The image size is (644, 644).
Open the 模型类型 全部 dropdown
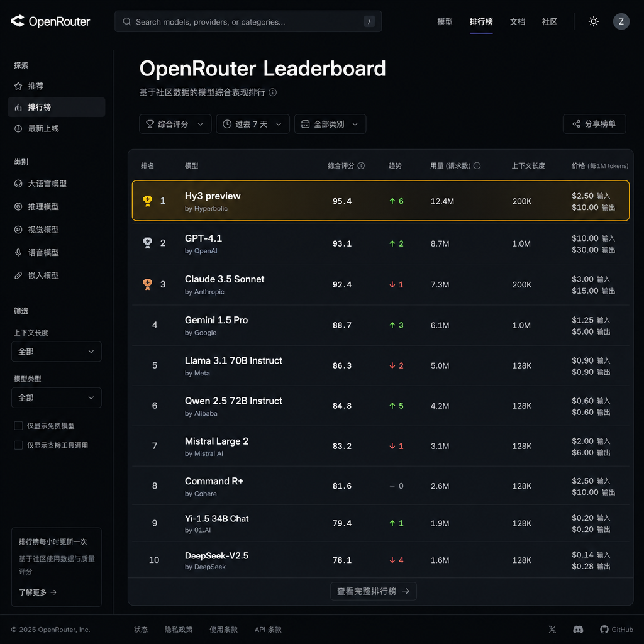click(x=56, y=397)
